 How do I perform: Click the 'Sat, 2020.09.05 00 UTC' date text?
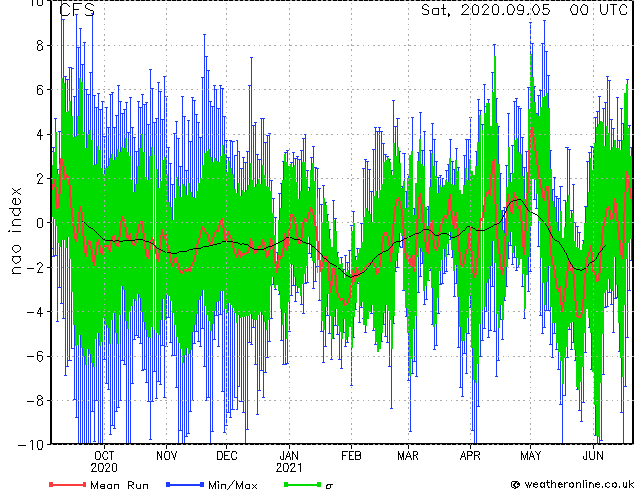click(524, 10)
